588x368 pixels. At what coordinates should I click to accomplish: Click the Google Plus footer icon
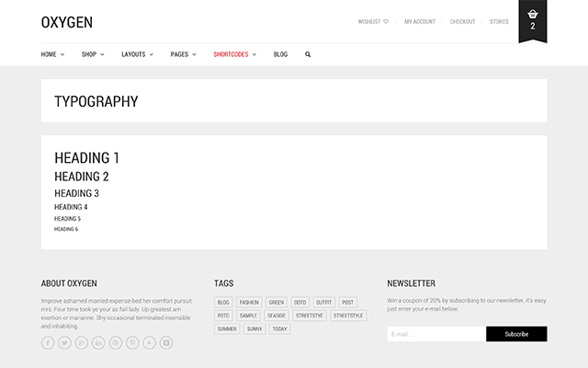tap(82, 342)
